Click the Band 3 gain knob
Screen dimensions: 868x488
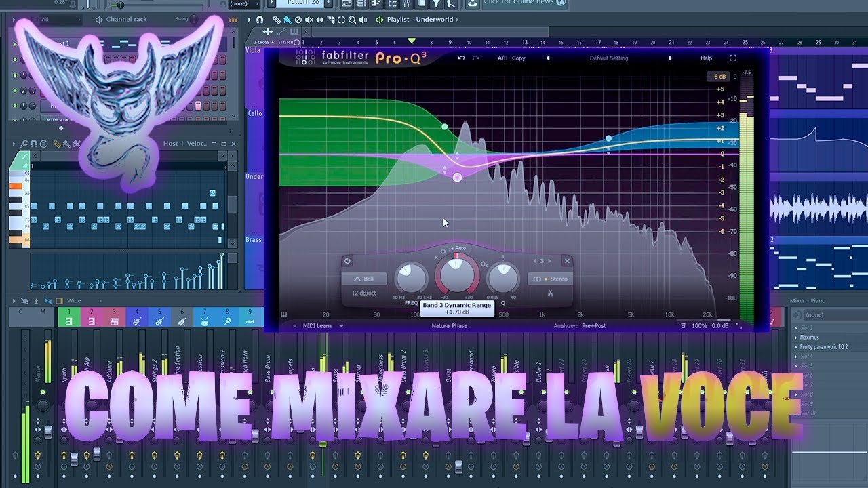pyautogui.click(x=457, y=277)
